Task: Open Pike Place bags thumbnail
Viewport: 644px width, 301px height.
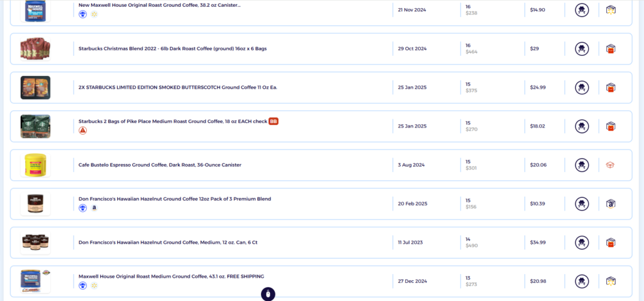Action: pos(35,126)
